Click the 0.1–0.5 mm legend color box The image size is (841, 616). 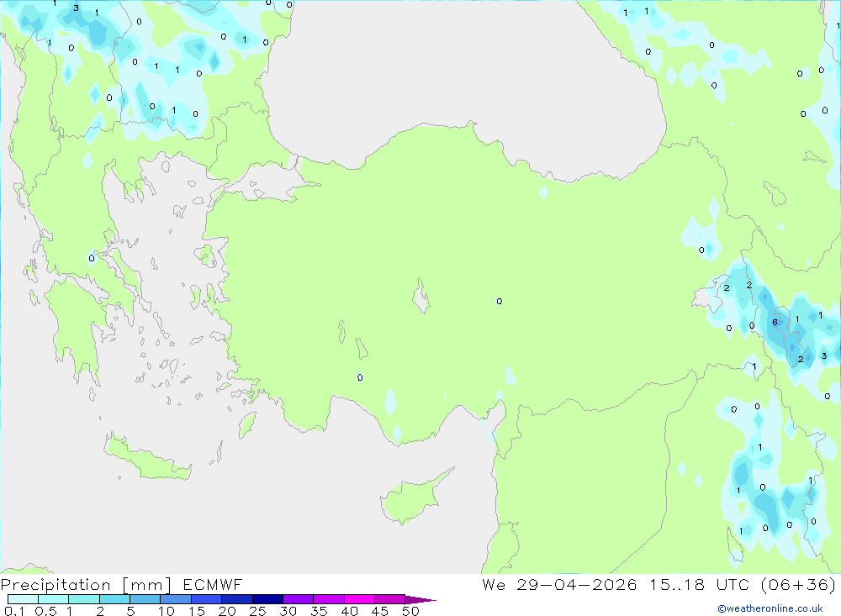click(23, 599)
